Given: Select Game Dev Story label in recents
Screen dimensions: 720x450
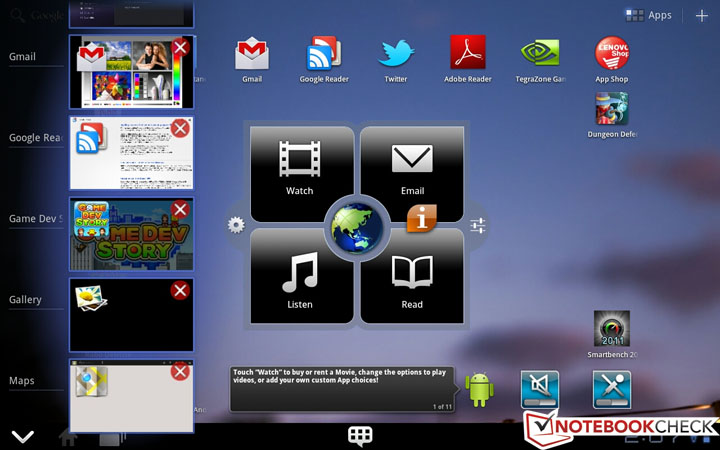Looking at the screenshot, I should coord(35,219).
